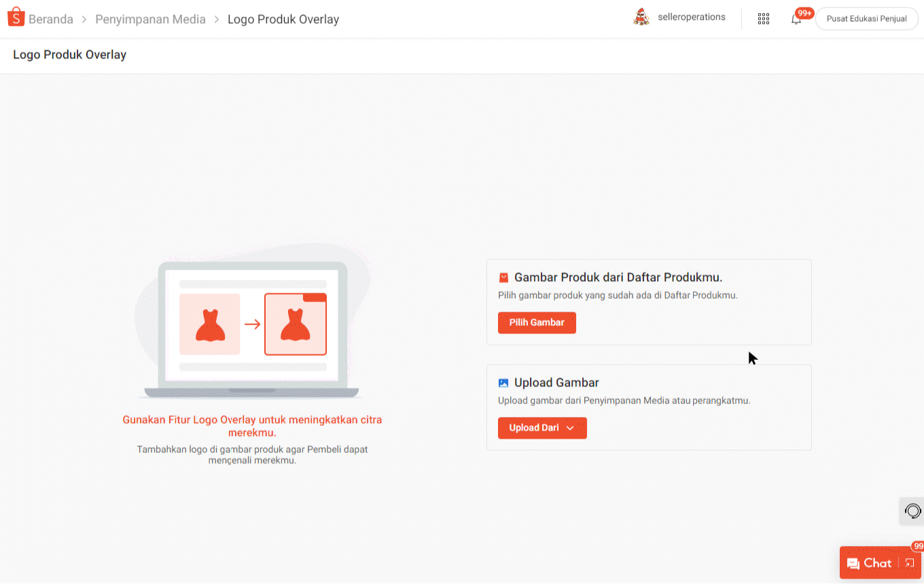This screenshot has height=584, width=924.
Task: Select the Logo Produk Overlay breadcrumb
Action: tap(283, 20)
